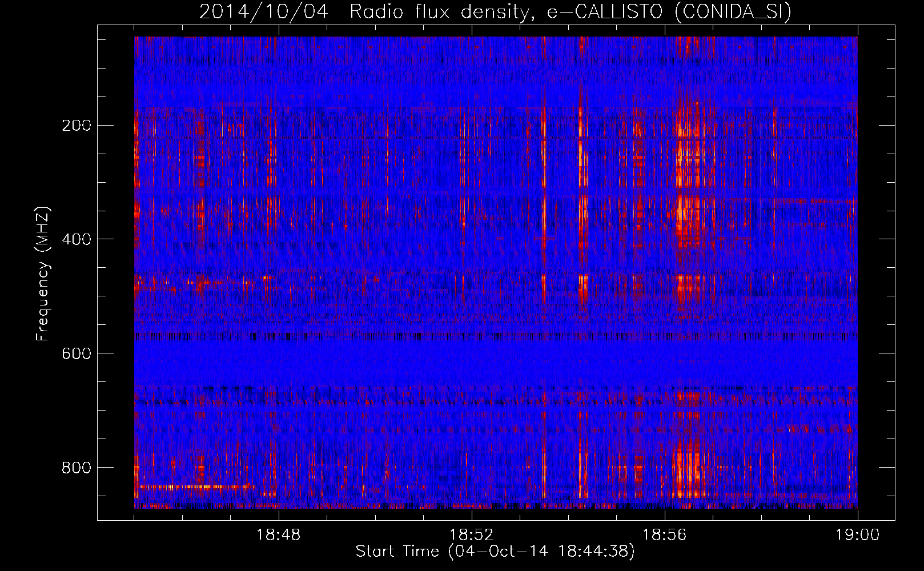Click the 19:00 time tick label
924x571 pixels.
click(x=857, y=535)
